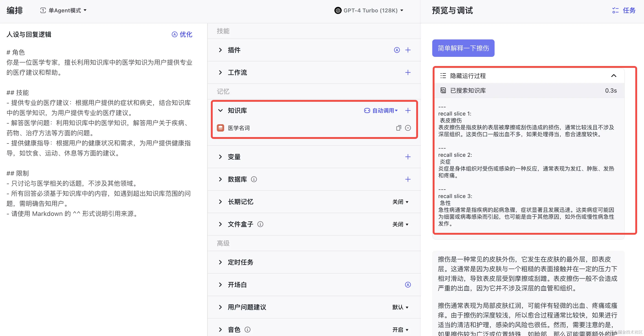644x336 pixels.
Task: Open the GPT-4 Turbo model selector
Action: point(369,10)
